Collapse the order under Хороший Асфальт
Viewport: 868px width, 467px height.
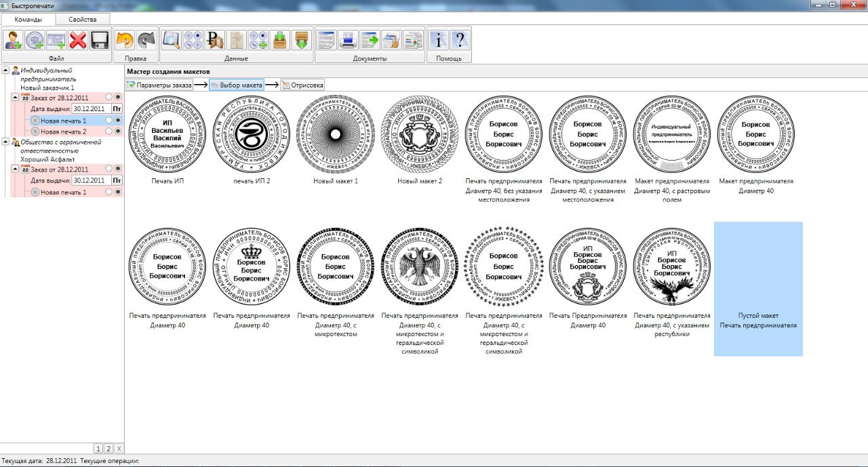click(x=15, y=170)
